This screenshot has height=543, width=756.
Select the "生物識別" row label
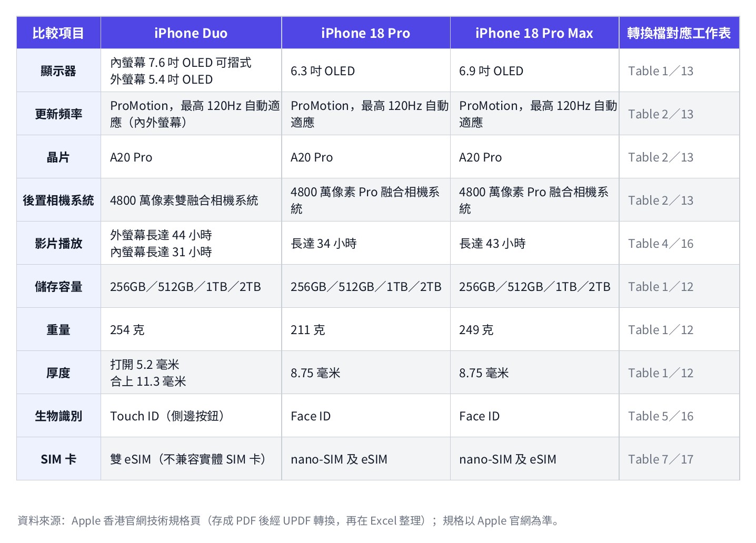[58, 416]
